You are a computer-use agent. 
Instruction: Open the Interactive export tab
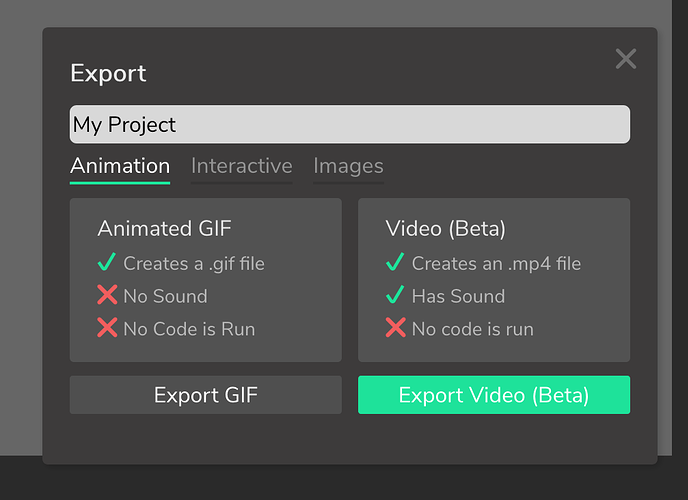click(x=241, y=167)
